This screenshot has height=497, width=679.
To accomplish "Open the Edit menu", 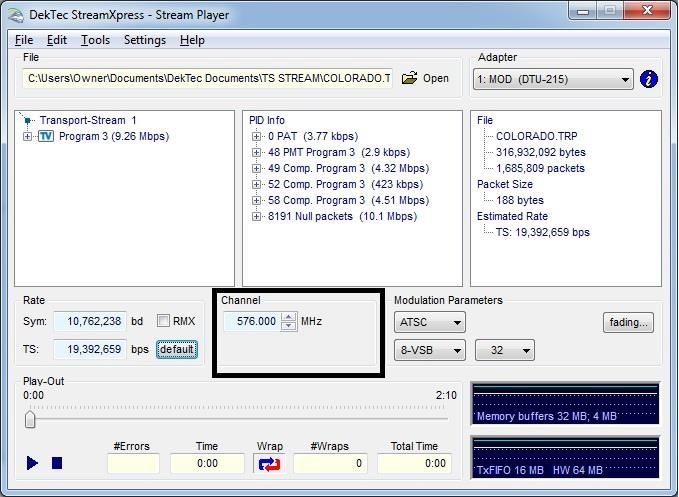I will tap(57, 40).
